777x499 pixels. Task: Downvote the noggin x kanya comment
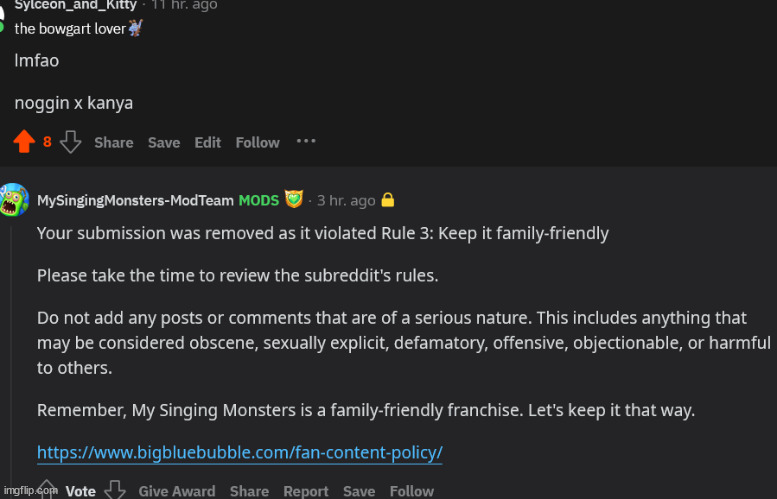point(70,142)
